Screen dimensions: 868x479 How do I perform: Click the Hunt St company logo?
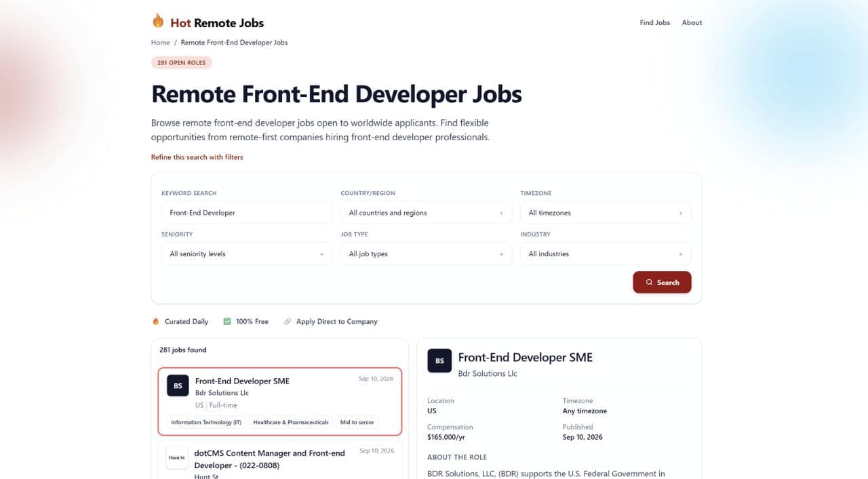pyautogui.click(x=177, y=458)
